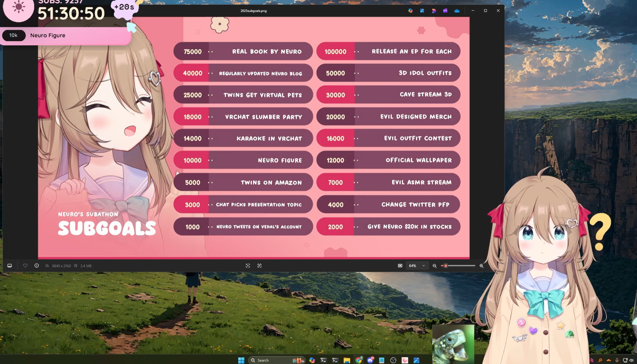Image resolution: width=637 pixels, height=364 pixels.
Task: Open the 64% zoom level dropdown
Action: point(423,266)
